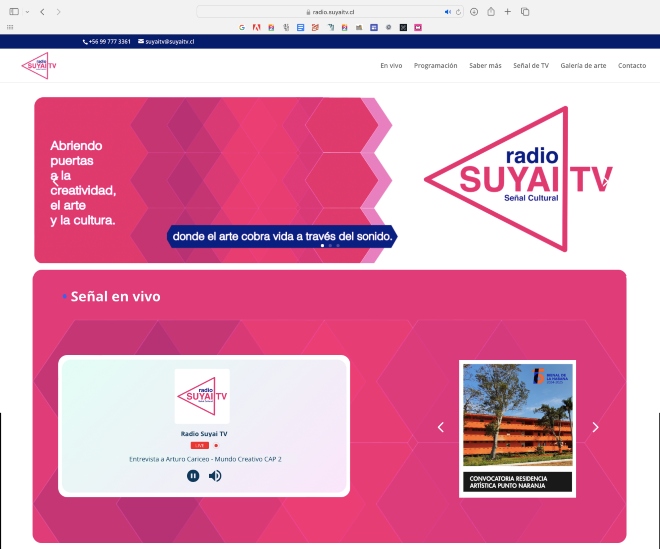Open the gray circle favorite bookmark

pyautogui.click(x=389, y=27)
